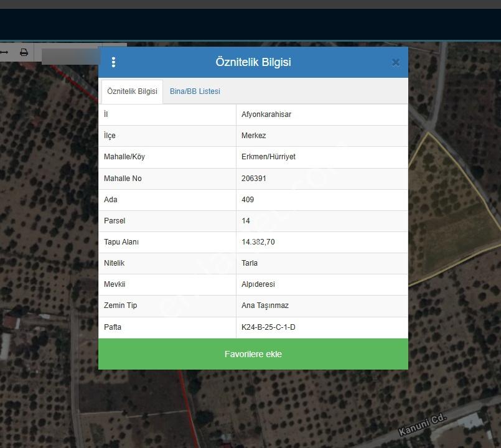Screen dimensions: 501x448
Task: Click the print icon in toolbar
Action: (x=24, y=52)
